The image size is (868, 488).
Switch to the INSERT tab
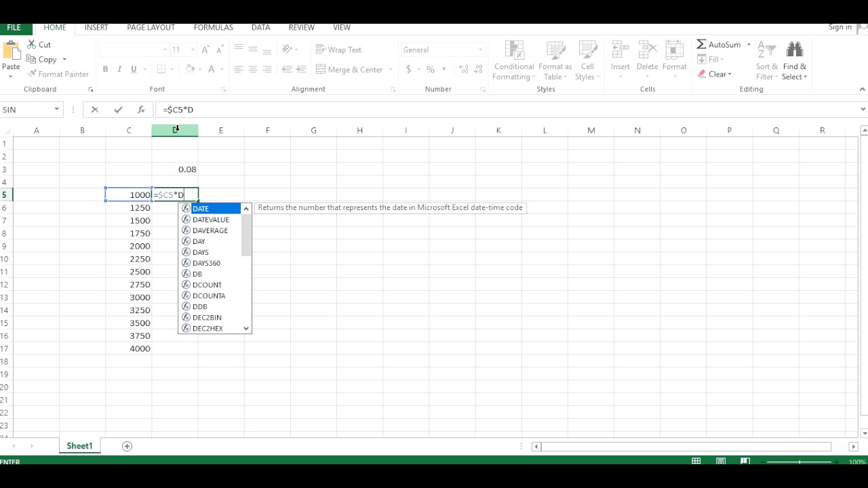point(96,27)
